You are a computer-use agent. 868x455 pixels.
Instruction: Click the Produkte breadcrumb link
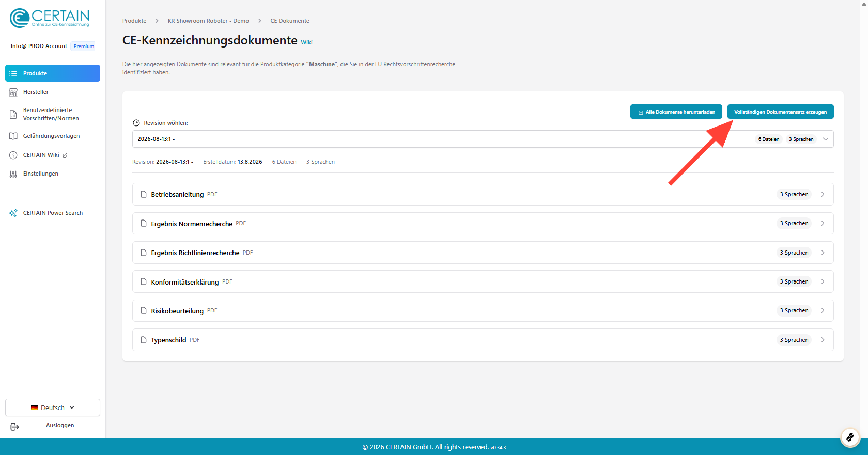pyautogui.click(x=134, y=21)
